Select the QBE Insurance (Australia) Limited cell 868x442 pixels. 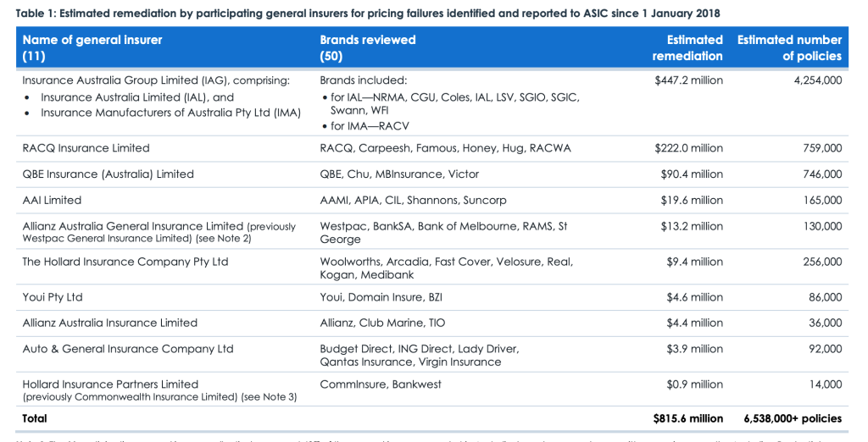click(x=108, y=174)
